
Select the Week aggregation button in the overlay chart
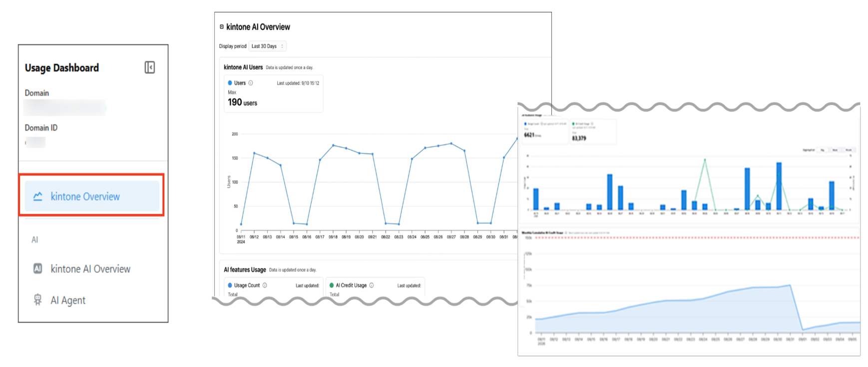(835, 149)
